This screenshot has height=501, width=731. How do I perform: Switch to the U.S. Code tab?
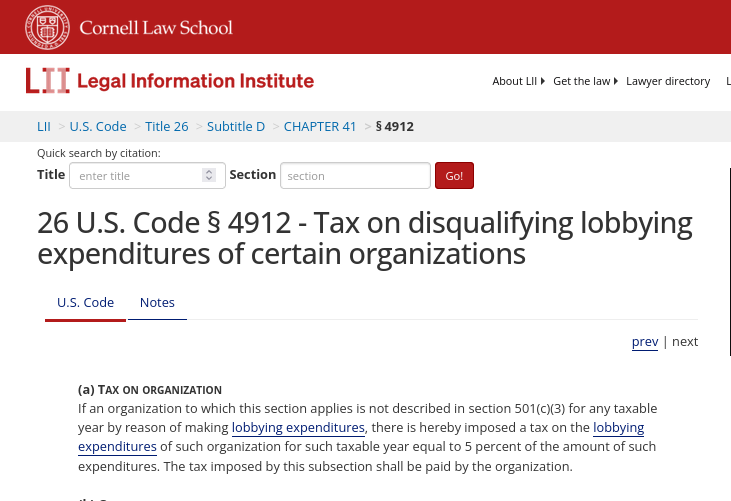[x=85, y=302]
